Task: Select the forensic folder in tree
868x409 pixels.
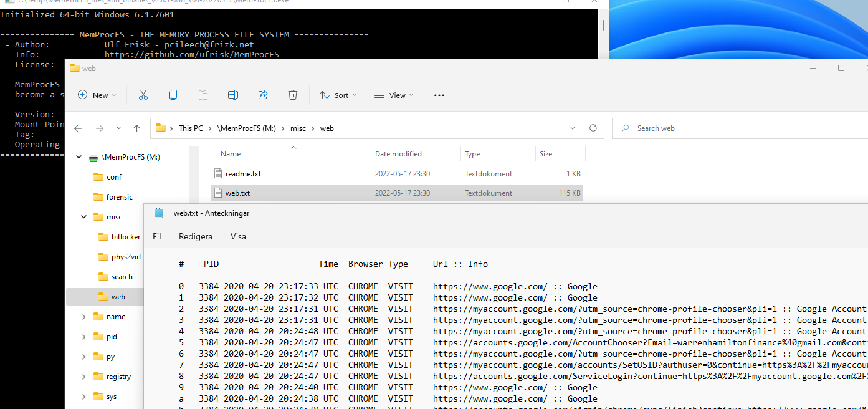Action: (119, 196)
